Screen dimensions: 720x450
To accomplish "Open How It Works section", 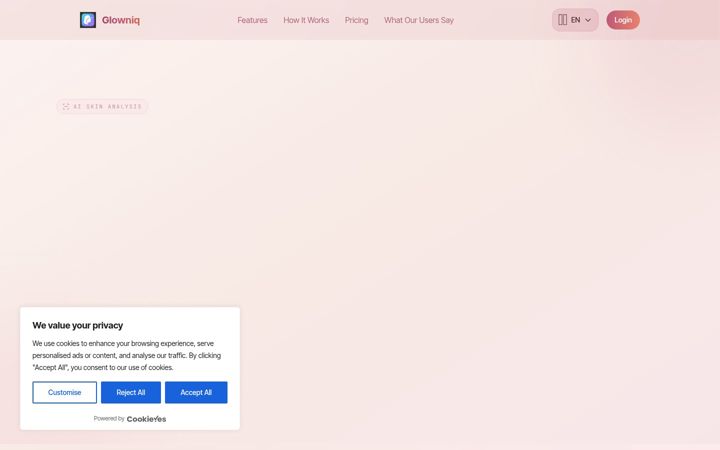I will pos(306,20).
